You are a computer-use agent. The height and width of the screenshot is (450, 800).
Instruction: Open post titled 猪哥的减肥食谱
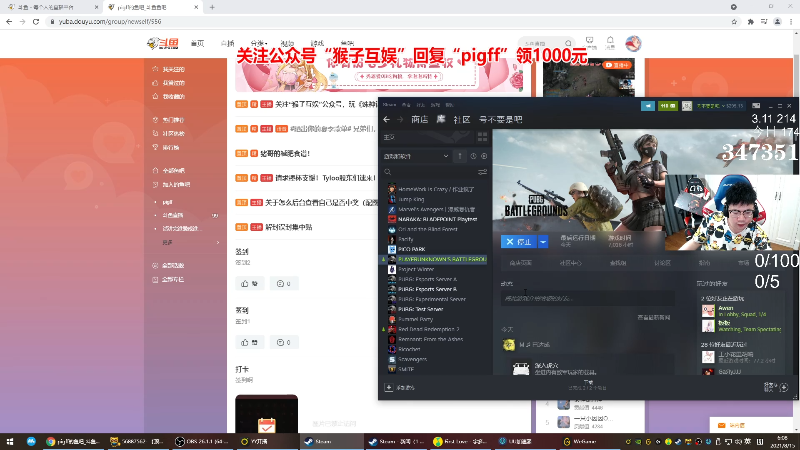point(285,154)
